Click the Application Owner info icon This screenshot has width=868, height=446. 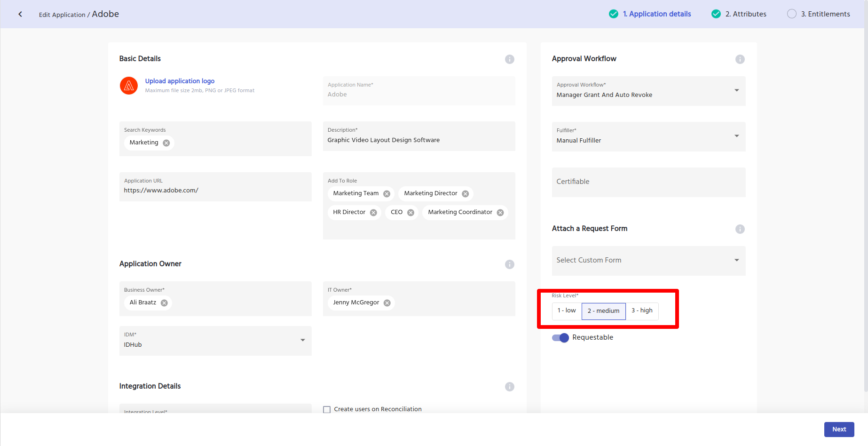(x=509, y=264)
